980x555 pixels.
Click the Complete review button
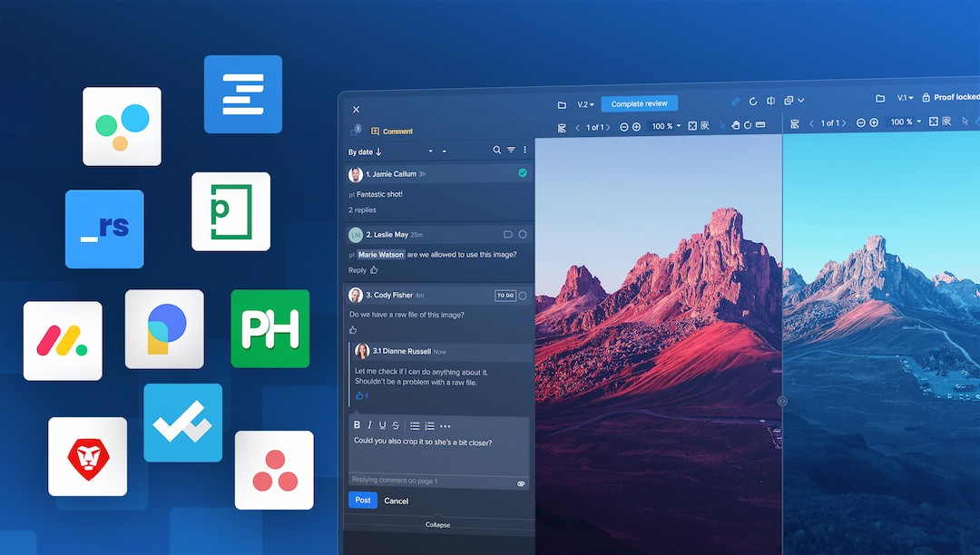(639, 102)
